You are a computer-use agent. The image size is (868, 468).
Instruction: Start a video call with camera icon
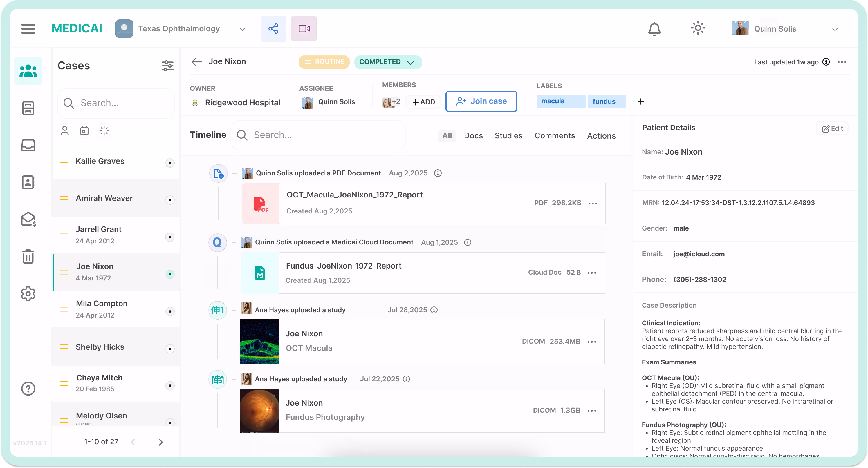click(304, 29)
